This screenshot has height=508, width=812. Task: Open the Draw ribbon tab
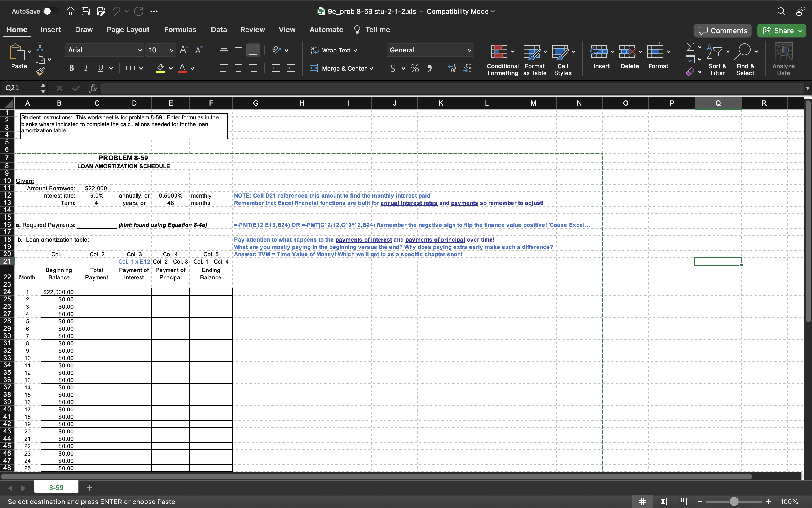pyautogui.click(x=84, y=30)
